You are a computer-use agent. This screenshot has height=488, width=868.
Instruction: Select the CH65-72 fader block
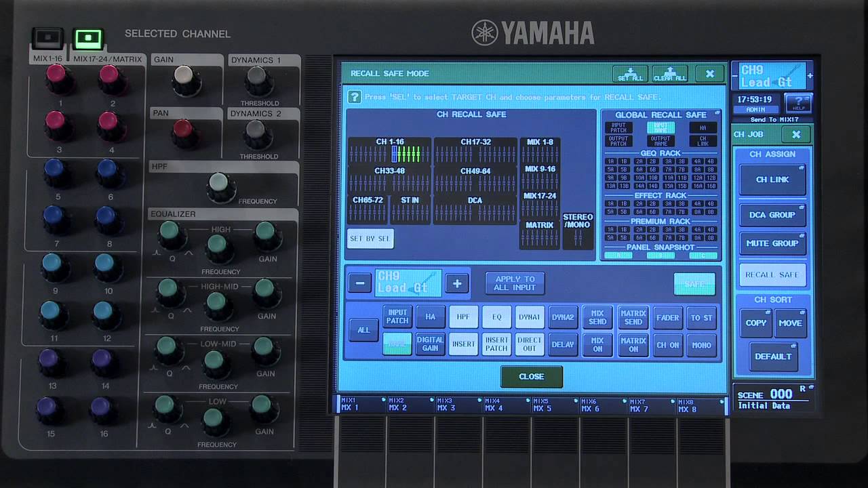click(368, 209)
